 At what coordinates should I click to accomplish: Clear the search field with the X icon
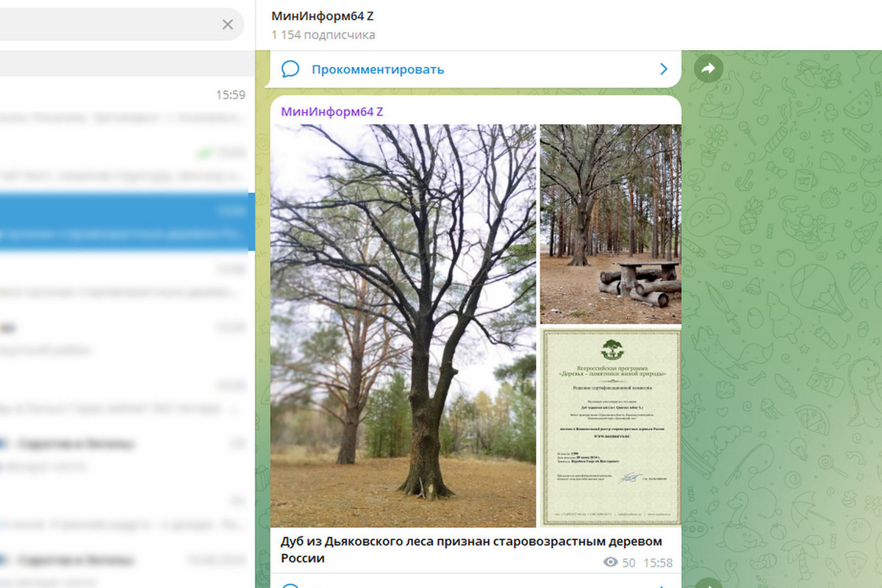[x=228, y=24]
